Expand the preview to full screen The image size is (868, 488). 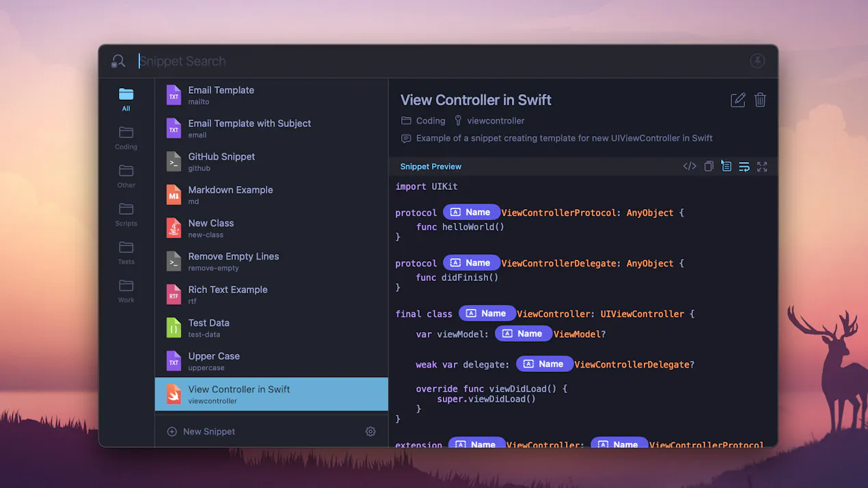pyautogui.click(x=762, y=166)
